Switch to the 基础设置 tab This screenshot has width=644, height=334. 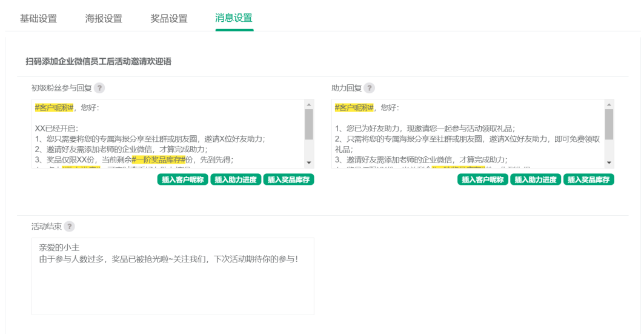(38, 18)
